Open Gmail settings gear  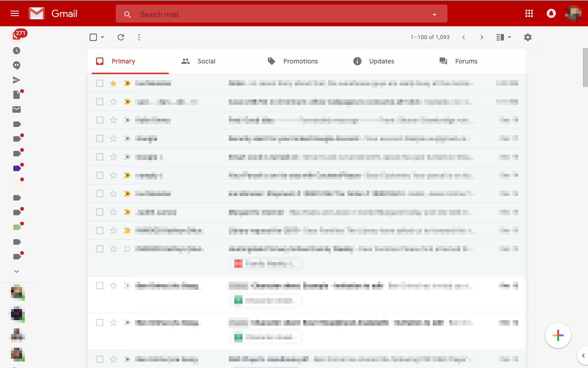[x=527, y=37]
